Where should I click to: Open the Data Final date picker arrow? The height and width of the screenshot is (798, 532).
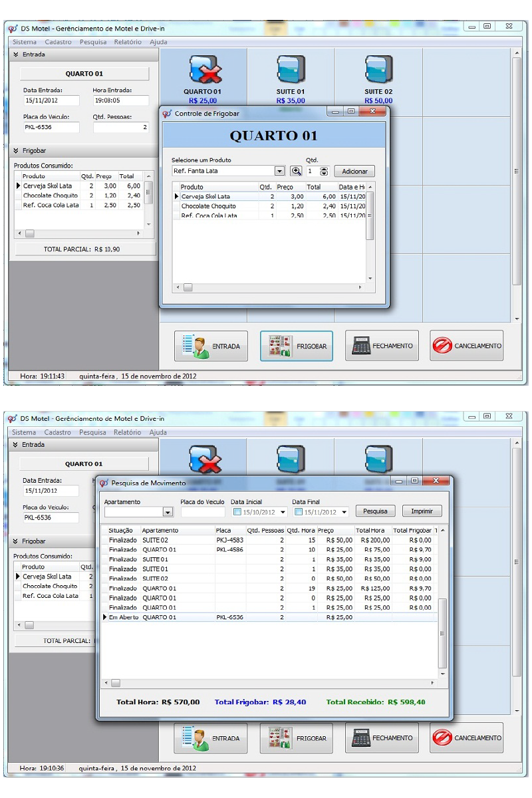pyautogui.click(x=344, y=512)
